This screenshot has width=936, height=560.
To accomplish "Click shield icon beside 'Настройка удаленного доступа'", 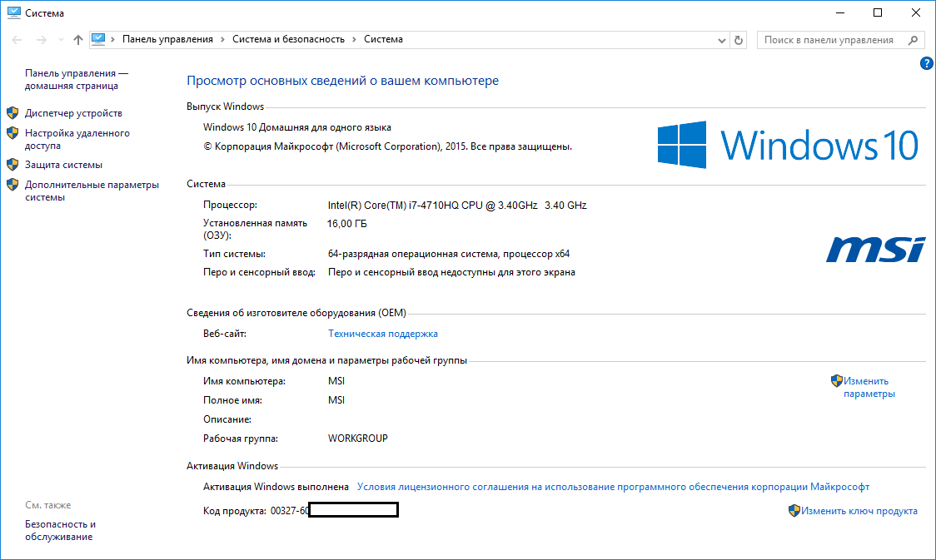I will click(12, 133).
